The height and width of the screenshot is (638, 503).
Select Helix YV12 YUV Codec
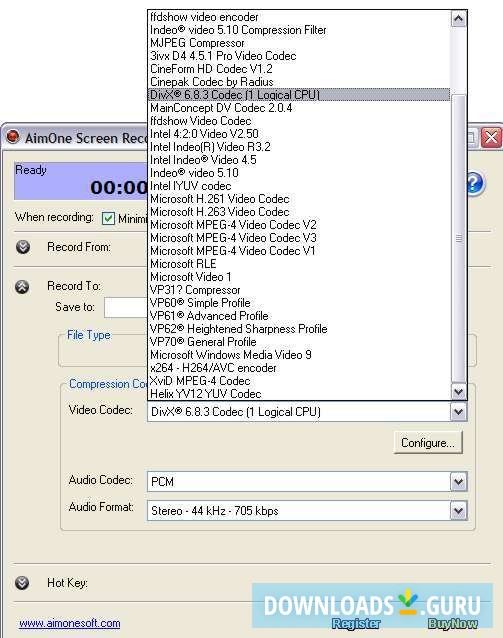pyautogui.click(x=299, y=394)
